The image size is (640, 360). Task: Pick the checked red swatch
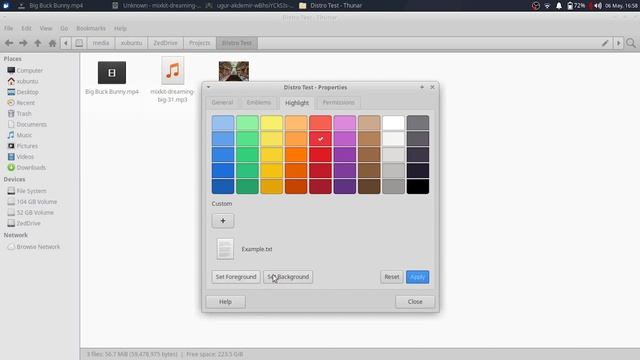point(320,139)
